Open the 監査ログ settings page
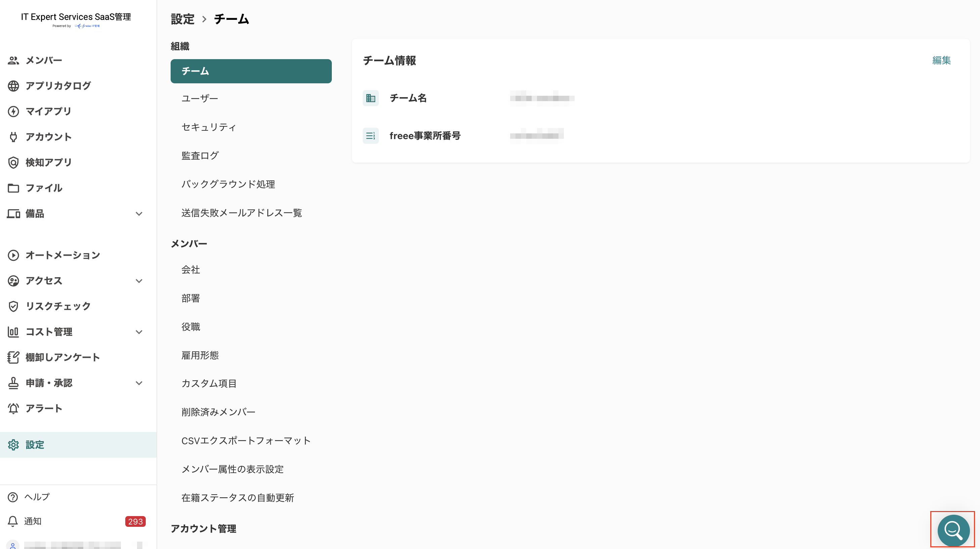 [x=200, y=156]
